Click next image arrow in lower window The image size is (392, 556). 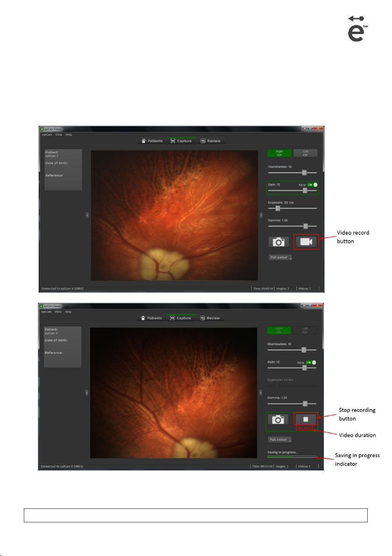260,393
